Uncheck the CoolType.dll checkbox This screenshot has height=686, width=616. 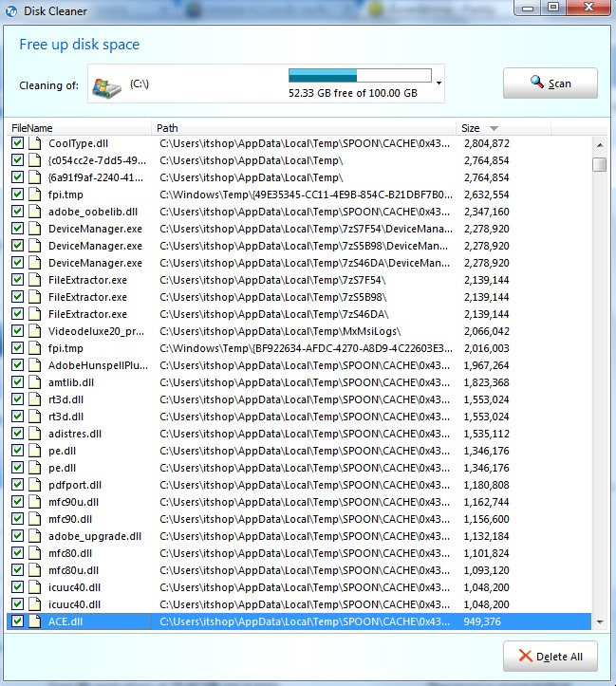(17, 143)
